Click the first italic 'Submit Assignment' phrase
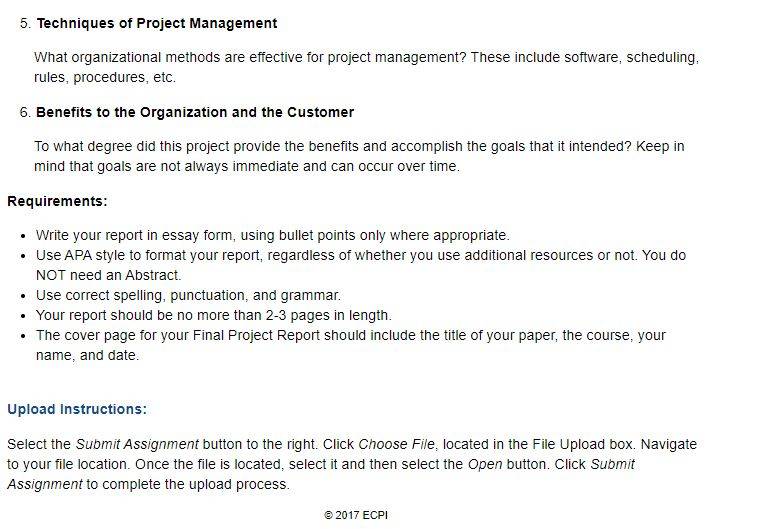778x529 pixels. pyautogui.click(x=137, y=444)
